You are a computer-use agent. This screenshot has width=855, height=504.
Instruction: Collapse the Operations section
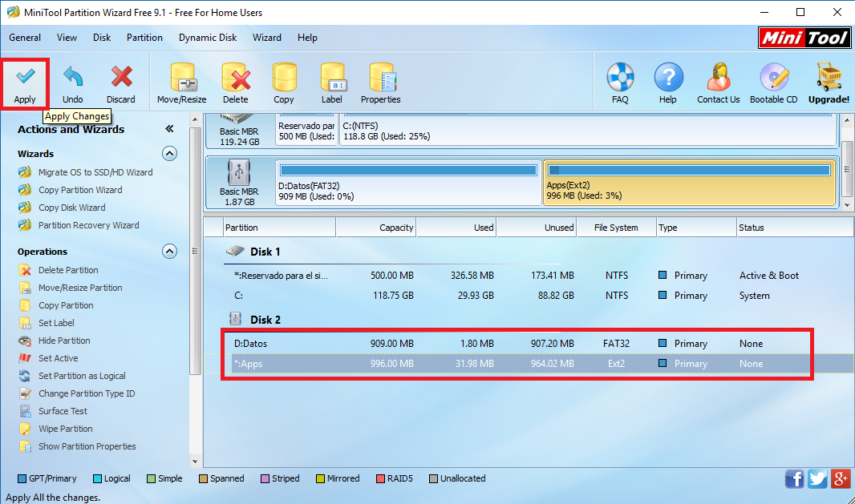[169, 251]
